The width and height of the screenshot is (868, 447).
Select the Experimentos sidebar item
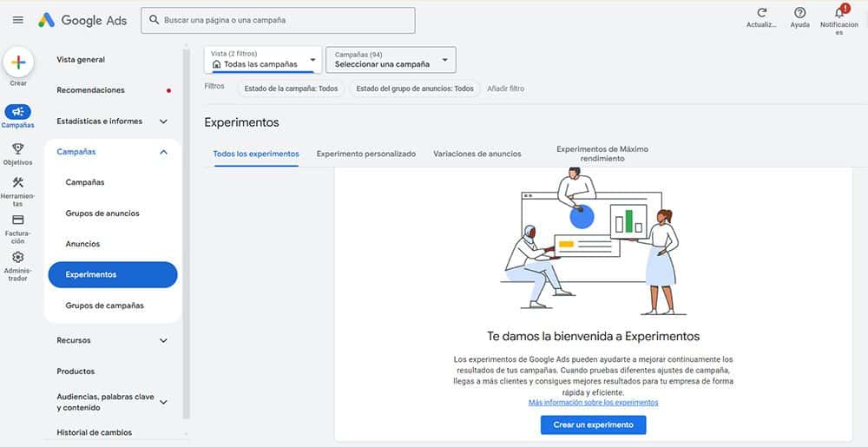[x=113, y=274]
